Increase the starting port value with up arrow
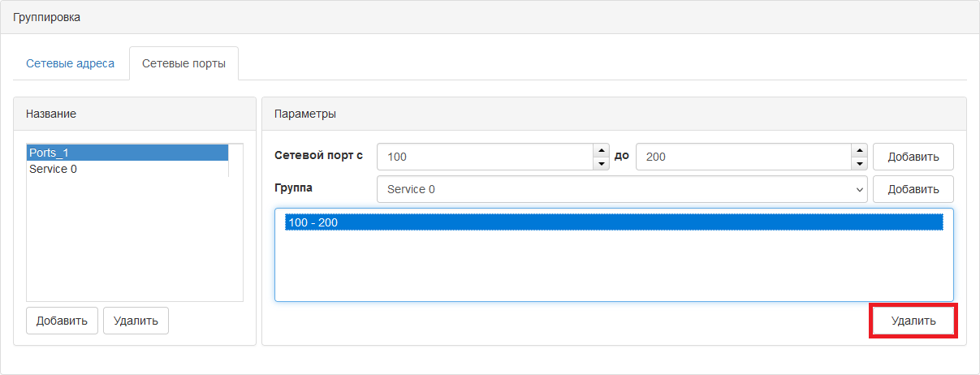This screenshot has width=980, height=375. coord(602,150)
